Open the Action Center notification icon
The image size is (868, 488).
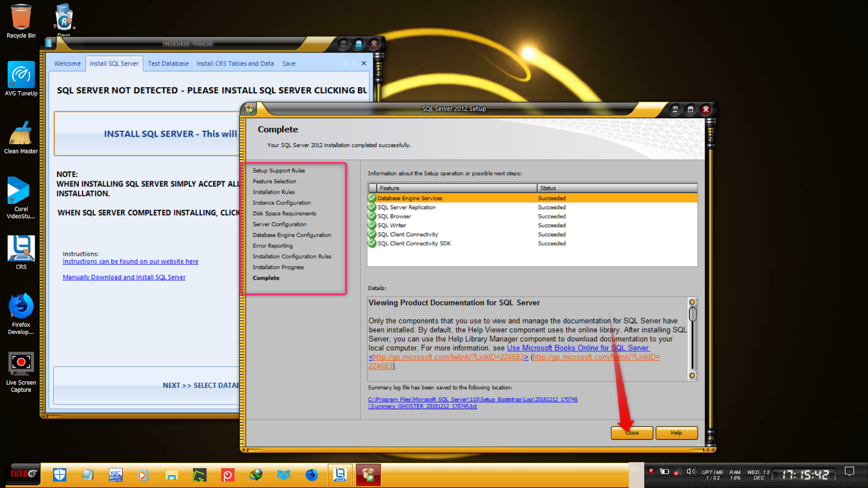click(x=850, y=471)
